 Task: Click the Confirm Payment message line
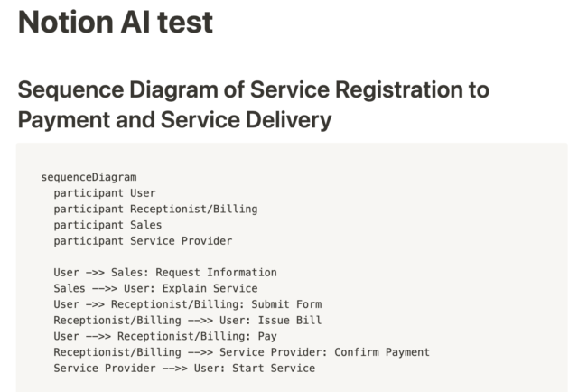click(242, 351)
